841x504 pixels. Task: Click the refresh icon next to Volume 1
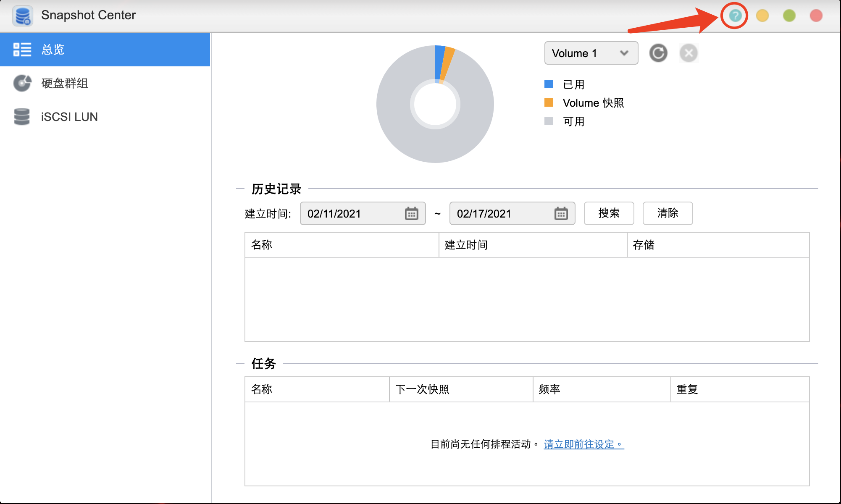658,54
